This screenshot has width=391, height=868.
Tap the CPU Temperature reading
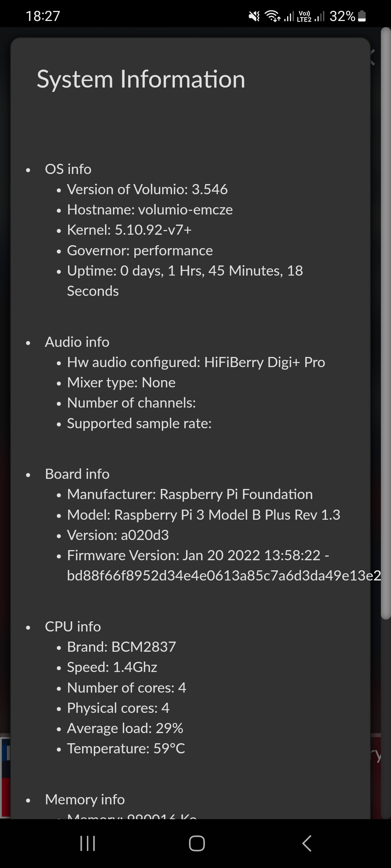(x=126, y=749)
